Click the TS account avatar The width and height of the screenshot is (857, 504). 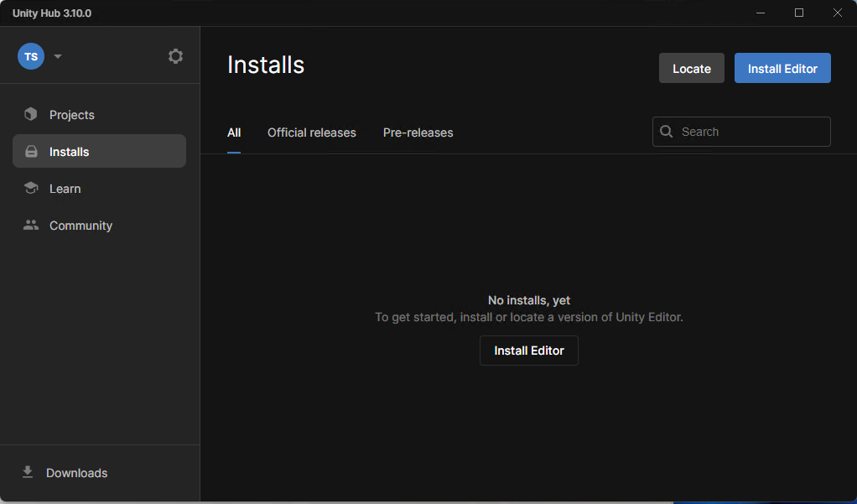coord(31,57)
